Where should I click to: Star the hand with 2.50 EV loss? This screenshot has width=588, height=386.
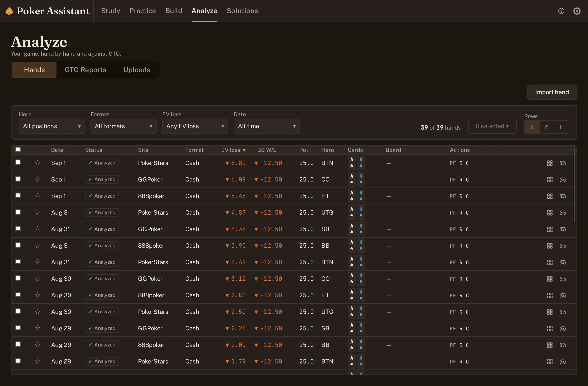pos(37,312)
